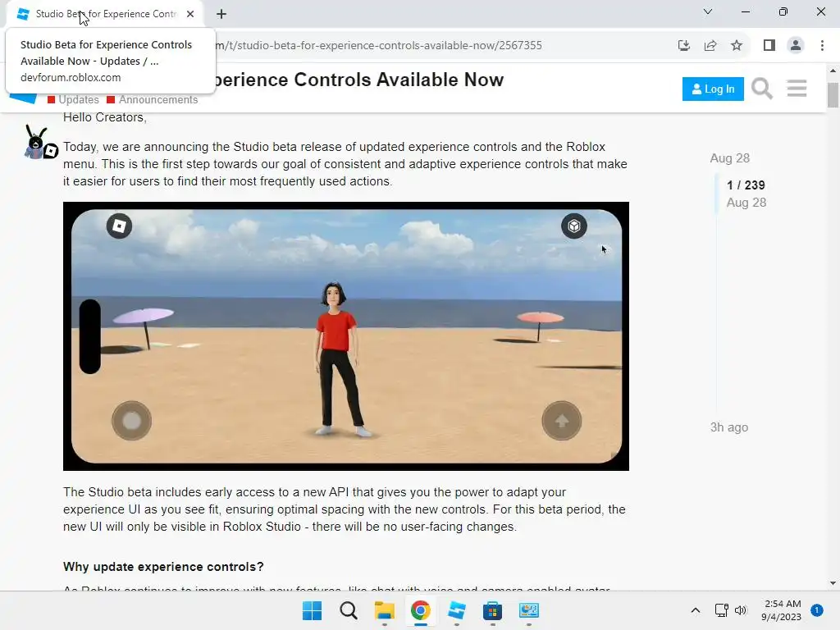Open the forum search magnifier
The width and height of the screenshot is (840, 630).
(x=761, y=89)
